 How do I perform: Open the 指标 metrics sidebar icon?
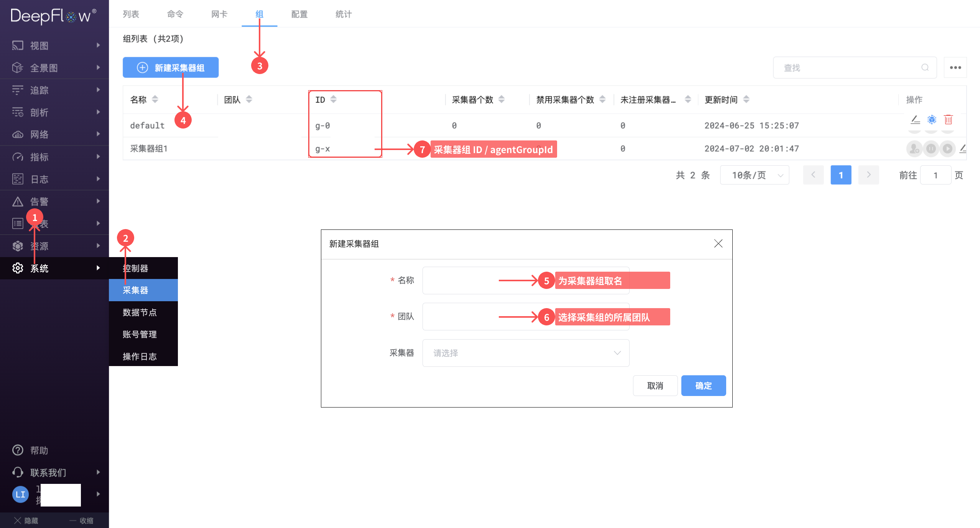pos(18,157)
